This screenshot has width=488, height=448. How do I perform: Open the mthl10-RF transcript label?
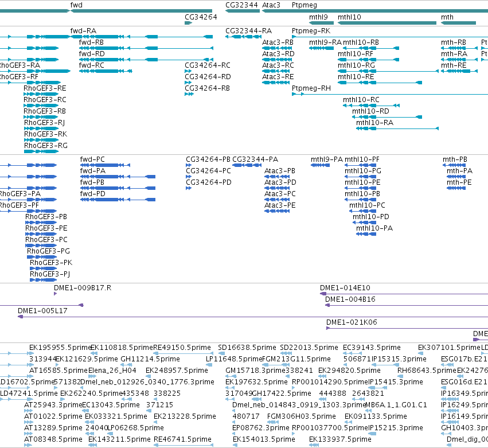356,54
